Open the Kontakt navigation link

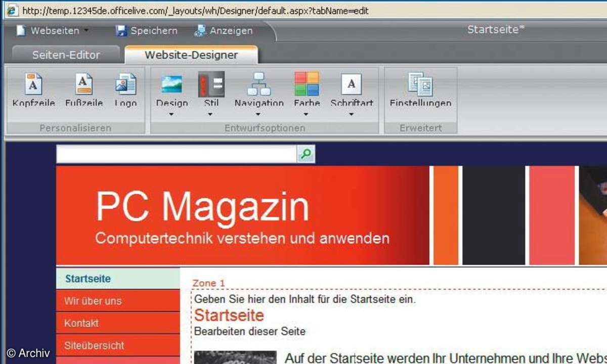(118, 323)
